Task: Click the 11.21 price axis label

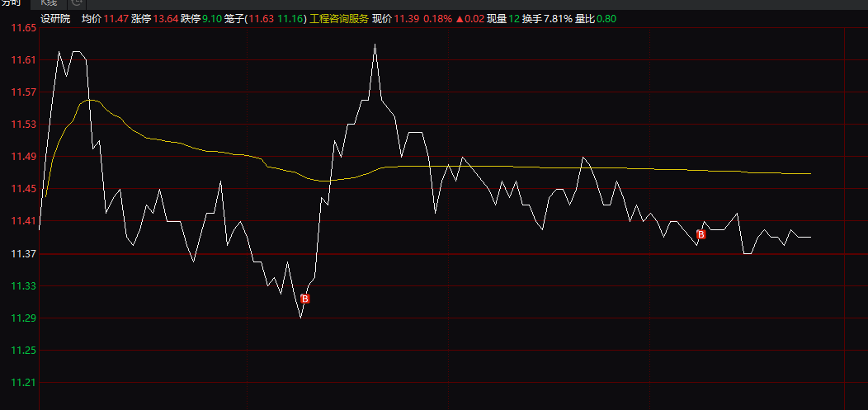Action: pyautogui.click(x=23, y=382)
